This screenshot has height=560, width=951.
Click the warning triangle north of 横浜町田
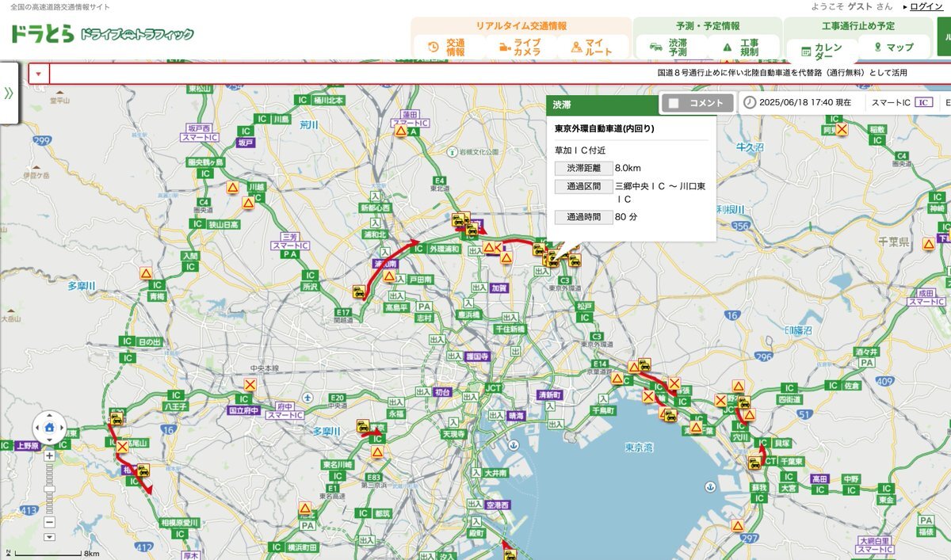pyautogui.click(x=305, y=508)
